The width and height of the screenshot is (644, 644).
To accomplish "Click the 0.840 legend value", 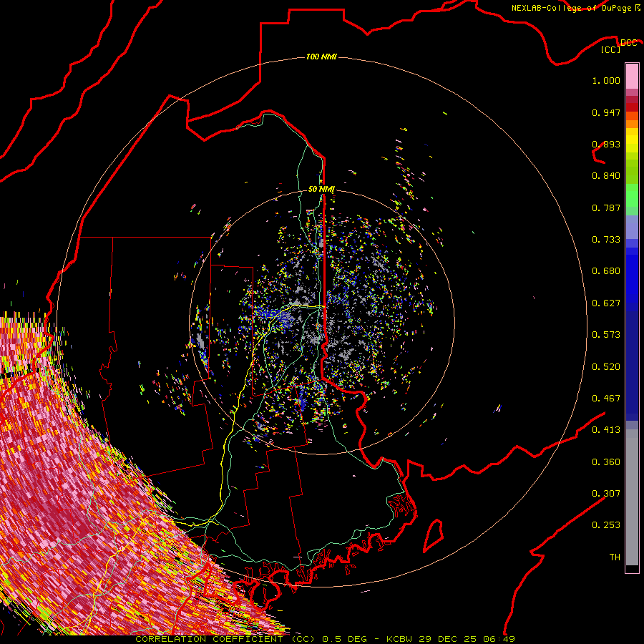I will (606, 176).
